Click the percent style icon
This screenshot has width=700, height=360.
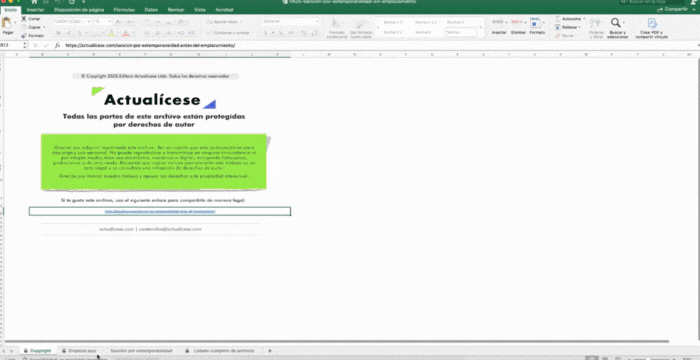tap(280, 33)
